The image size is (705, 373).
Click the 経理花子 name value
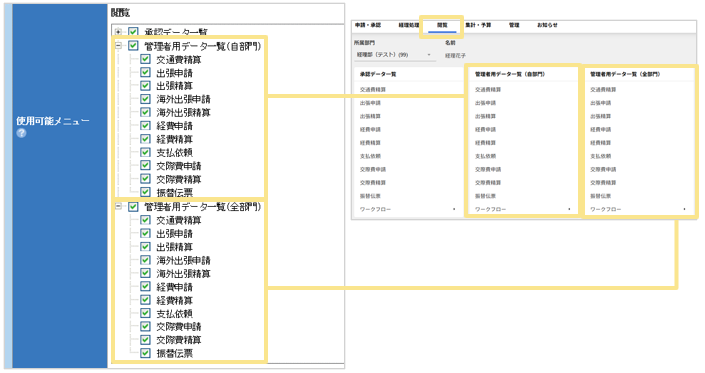click(455, 55)
